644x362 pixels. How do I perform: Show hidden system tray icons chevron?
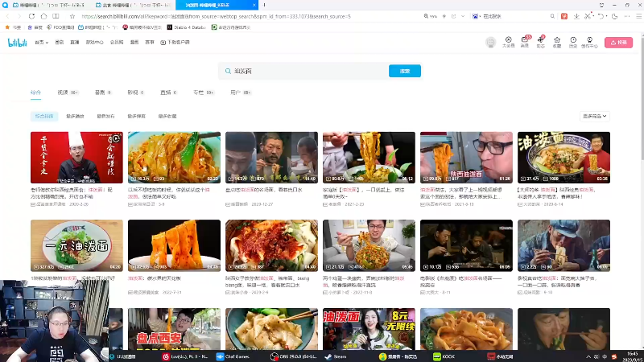(x=588, y=356)
